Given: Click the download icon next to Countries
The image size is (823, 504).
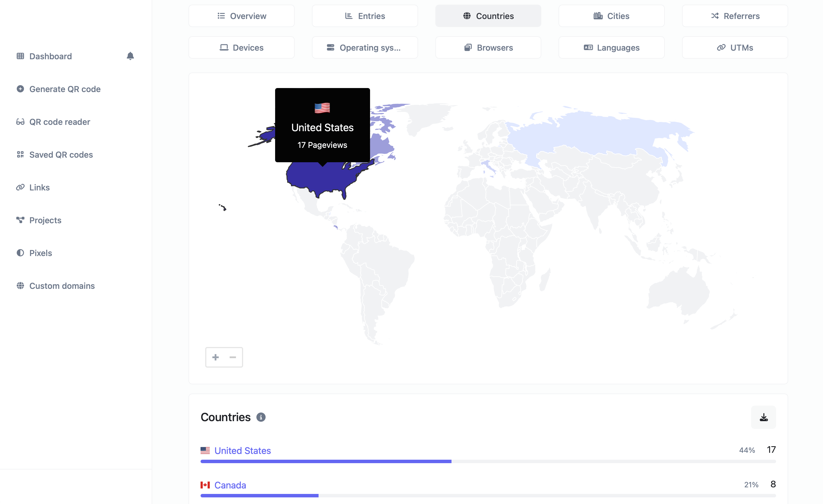Looking at the screenshot, I should tap(764, 417).
